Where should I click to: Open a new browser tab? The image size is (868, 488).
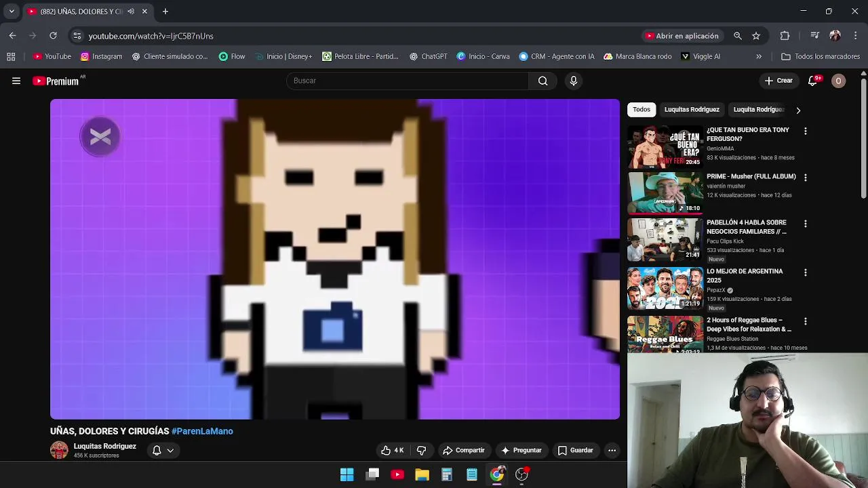pyautogui.click(x=165, y=12)
